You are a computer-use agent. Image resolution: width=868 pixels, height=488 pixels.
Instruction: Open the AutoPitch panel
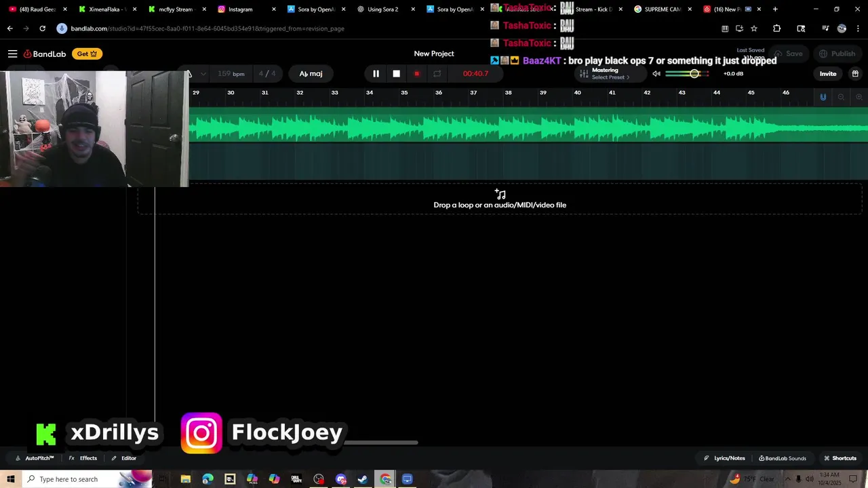click(x=35, y=458)
